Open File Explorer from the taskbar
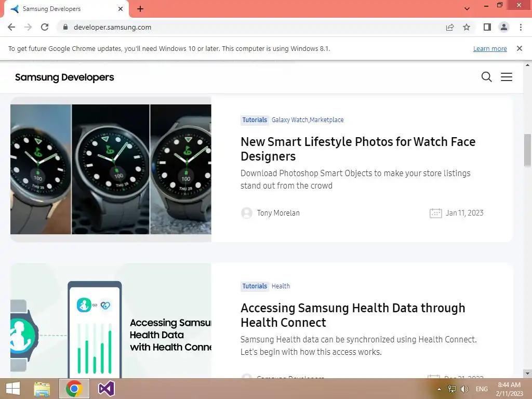Image resolution: width=532 pixels, height=399 pixels. pos(42,389)
